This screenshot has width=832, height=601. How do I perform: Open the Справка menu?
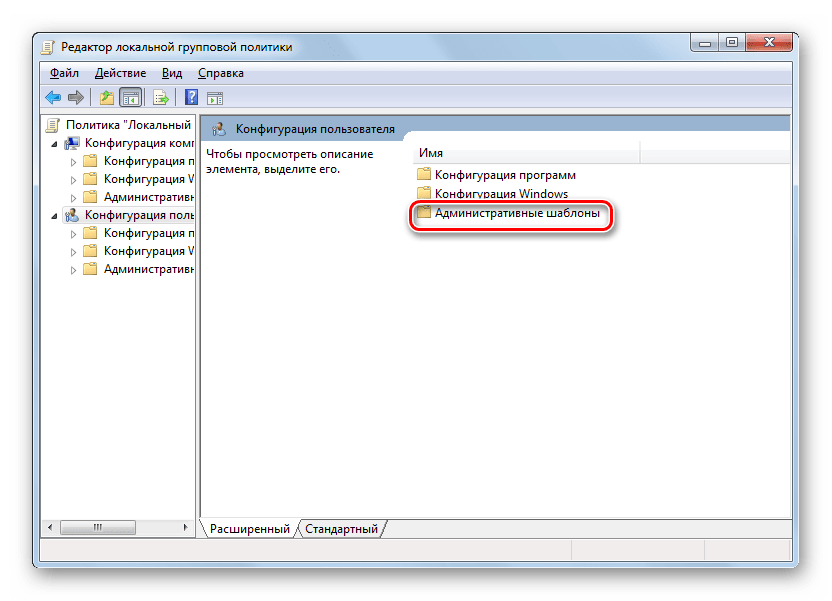tap(221, 73)
